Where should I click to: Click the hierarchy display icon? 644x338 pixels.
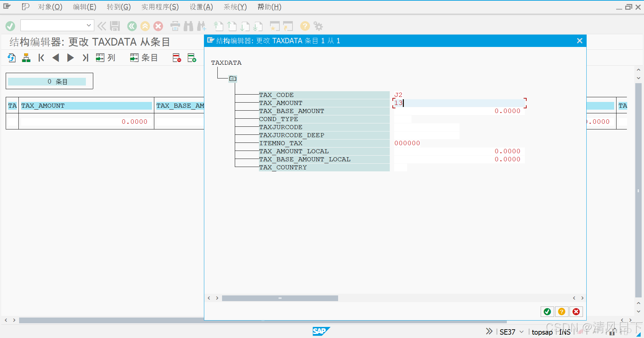tap(26, 58)
